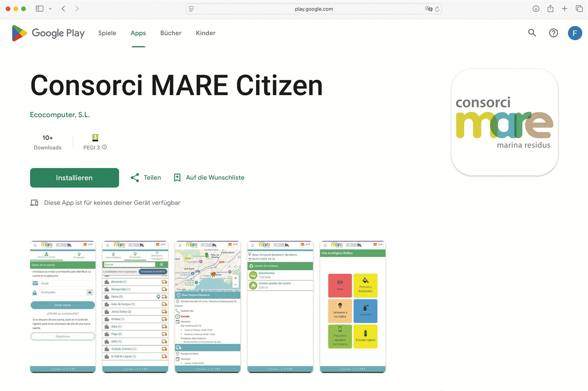Click the search magnifier icon
This screenshot has height=391, width=588.
point(532,33)
